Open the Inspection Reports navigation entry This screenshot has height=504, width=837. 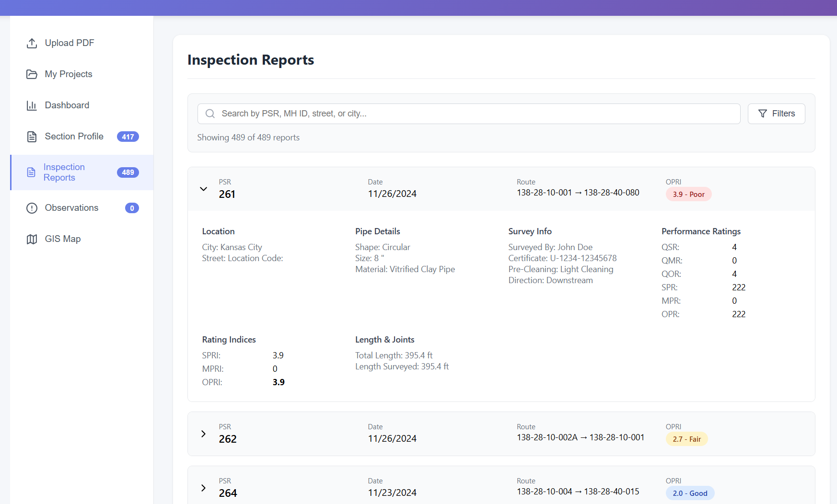click(64, 172)
